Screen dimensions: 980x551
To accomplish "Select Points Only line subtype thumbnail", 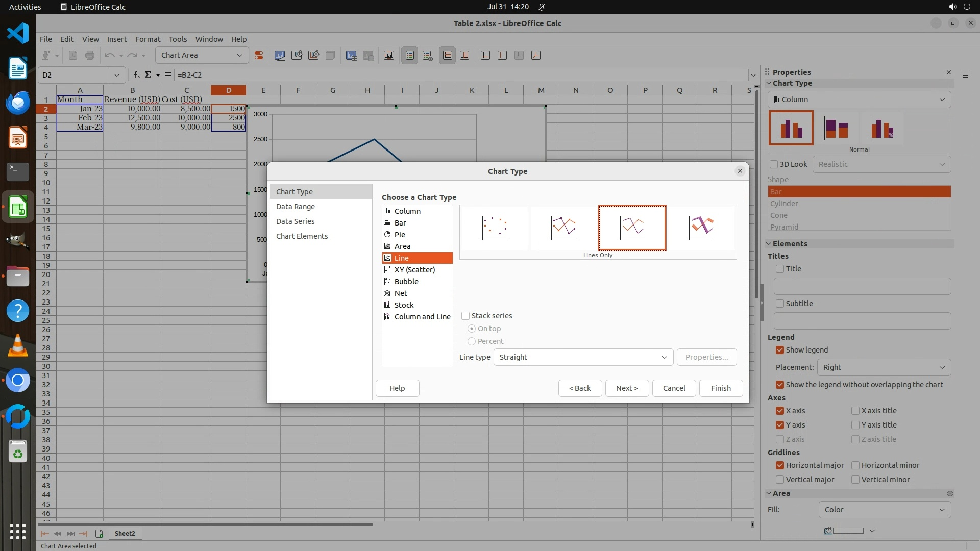I will click(x=494, y=228).
